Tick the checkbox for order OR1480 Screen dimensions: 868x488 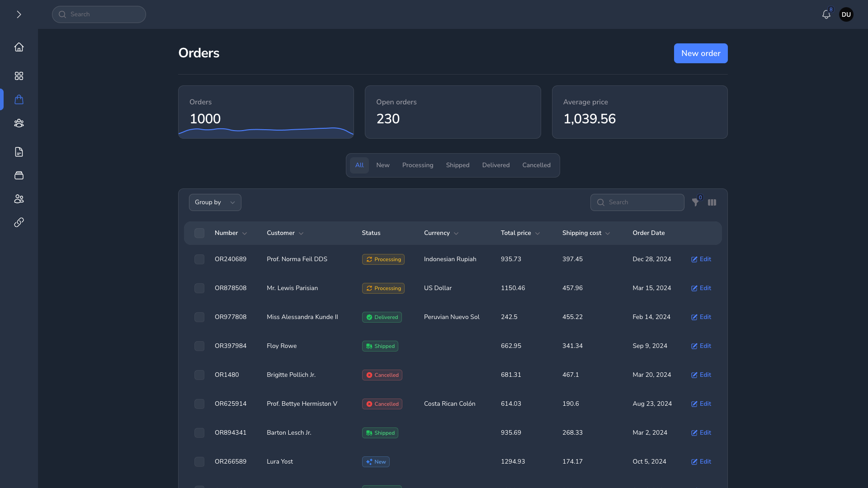[199, 375]
